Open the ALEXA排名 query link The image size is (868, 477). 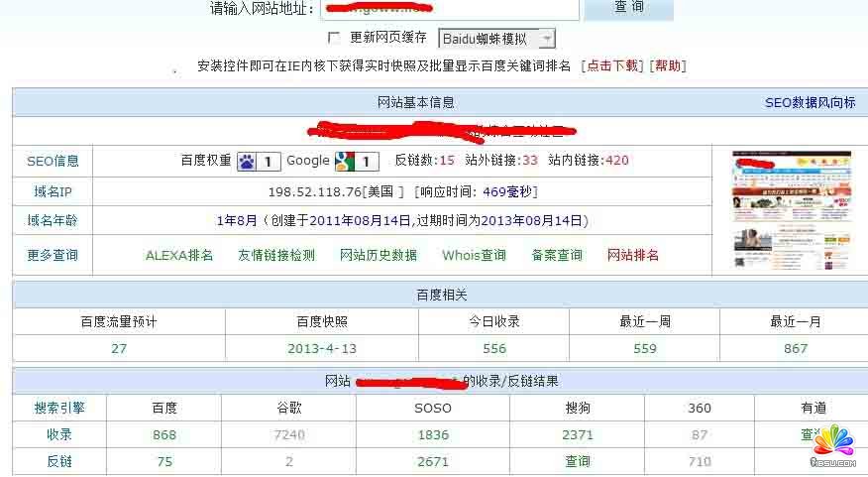179,255
